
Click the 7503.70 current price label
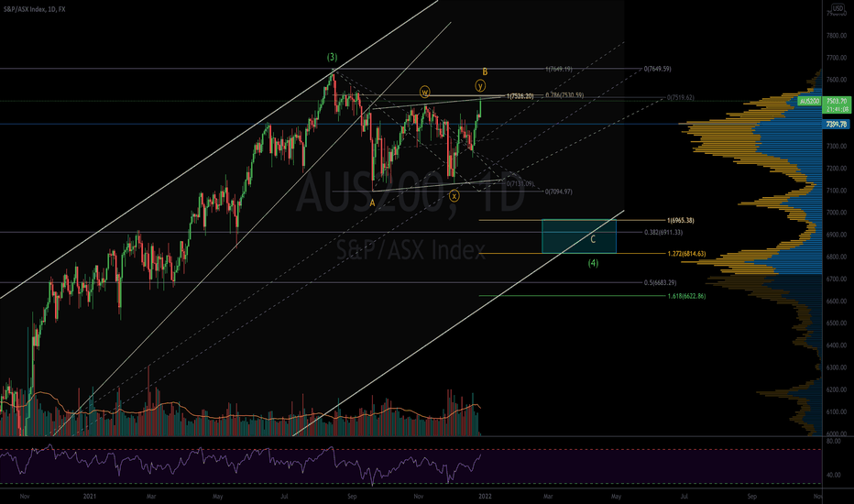tap(837, 102)
